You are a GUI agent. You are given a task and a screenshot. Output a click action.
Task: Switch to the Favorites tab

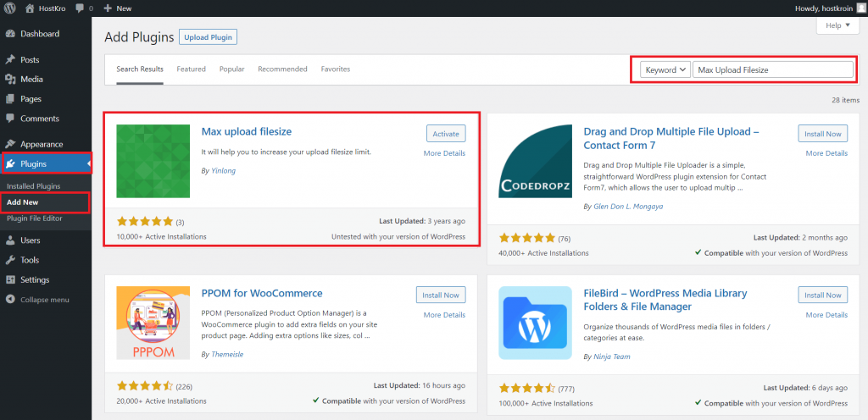click(x=336, y=69)
